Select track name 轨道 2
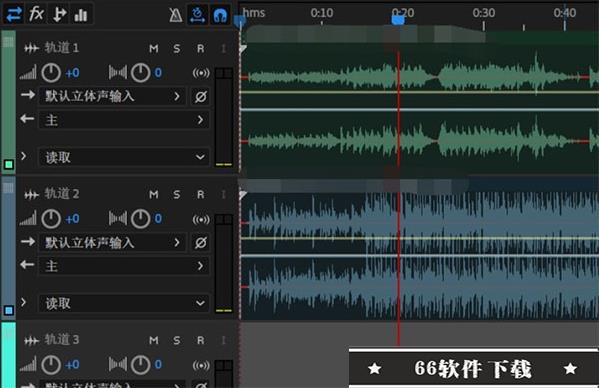Viewport: 599px width, 388px height. click(62, 194)
